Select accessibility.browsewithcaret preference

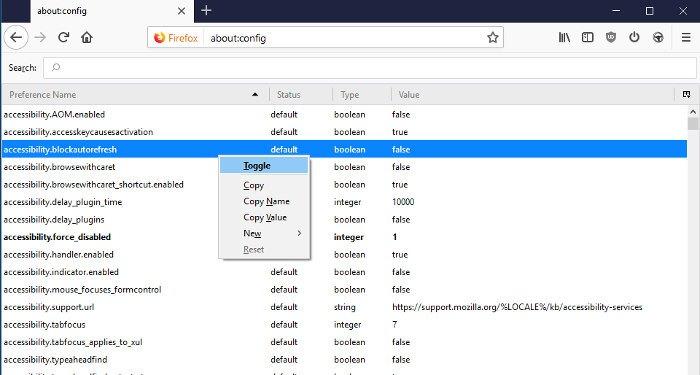point(344,167)
